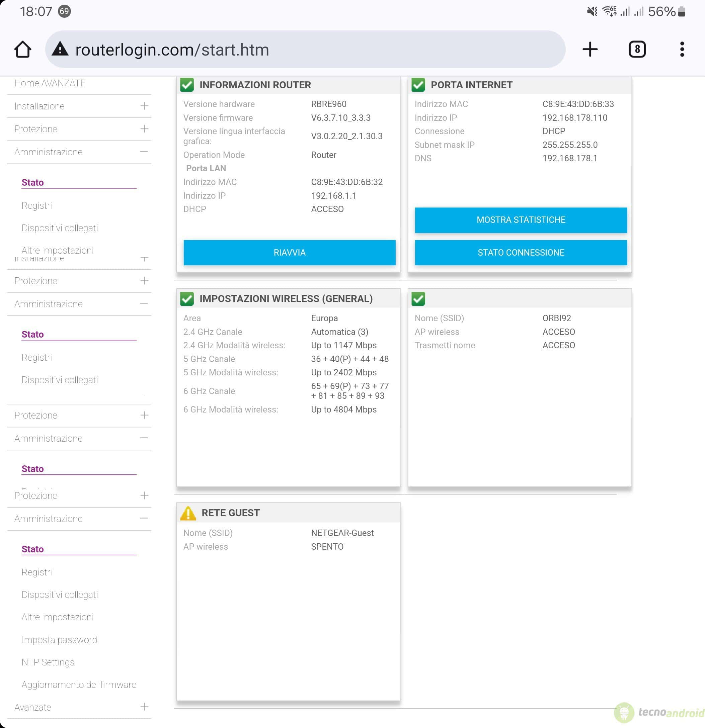705x728 pixels.
Task: Click the RETE GUEST heading
Action: pos(230,513)
